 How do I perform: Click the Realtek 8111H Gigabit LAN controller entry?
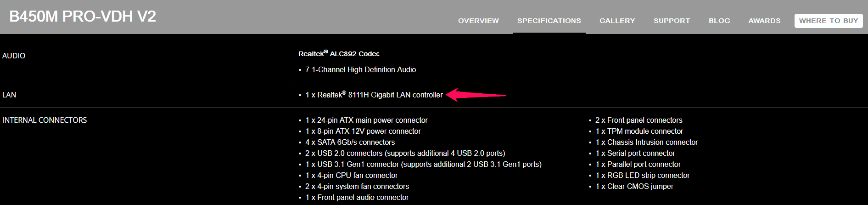374,95
